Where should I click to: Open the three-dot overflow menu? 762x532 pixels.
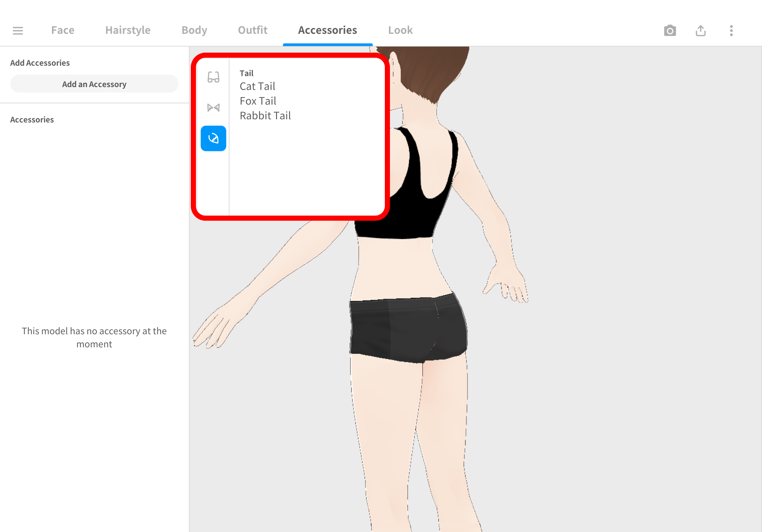pos(731,30)
